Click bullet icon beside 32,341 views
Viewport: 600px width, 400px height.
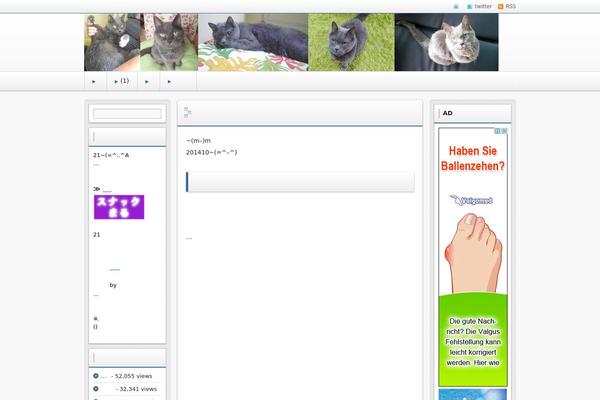pyautogui.click(x=96, y=389)
